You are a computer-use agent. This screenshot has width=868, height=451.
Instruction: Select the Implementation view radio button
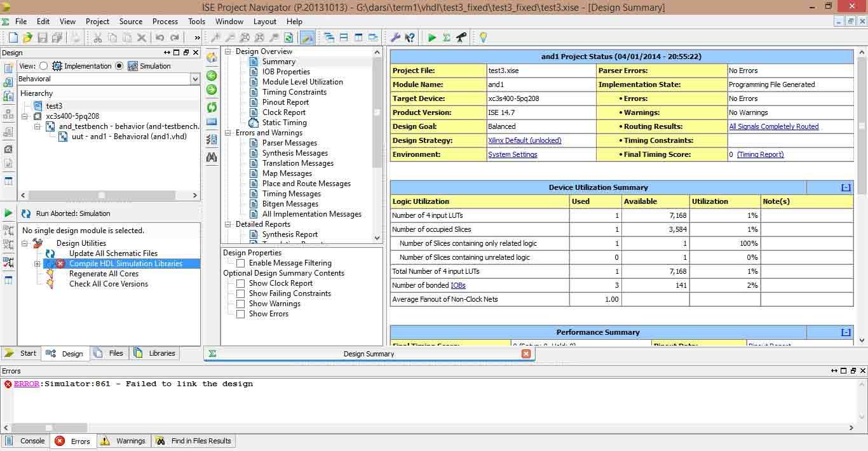[x=43, y=66]
